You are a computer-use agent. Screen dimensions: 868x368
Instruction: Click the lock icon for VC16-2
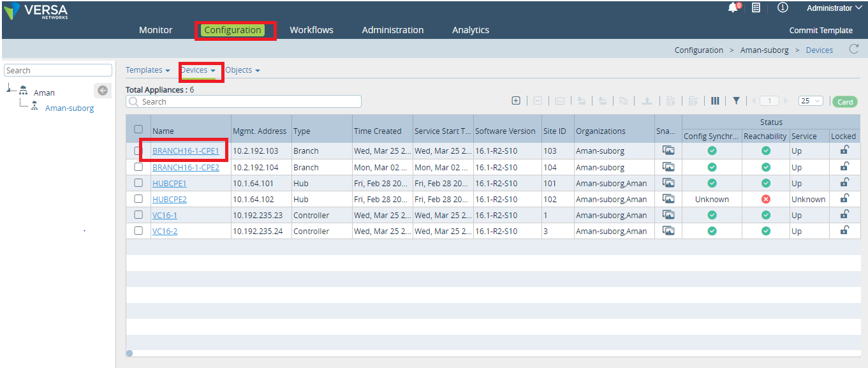[x=844, y=230]
